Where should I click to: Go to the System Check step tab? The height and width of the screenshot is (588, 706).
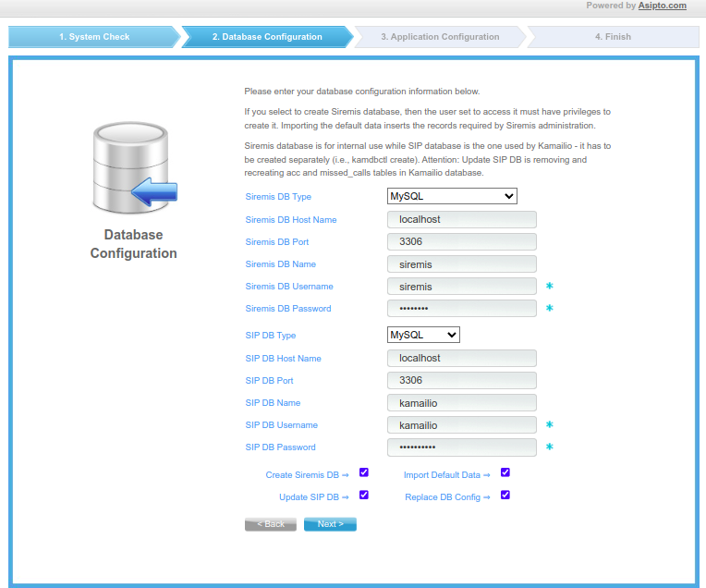click(x=94, y=36)
